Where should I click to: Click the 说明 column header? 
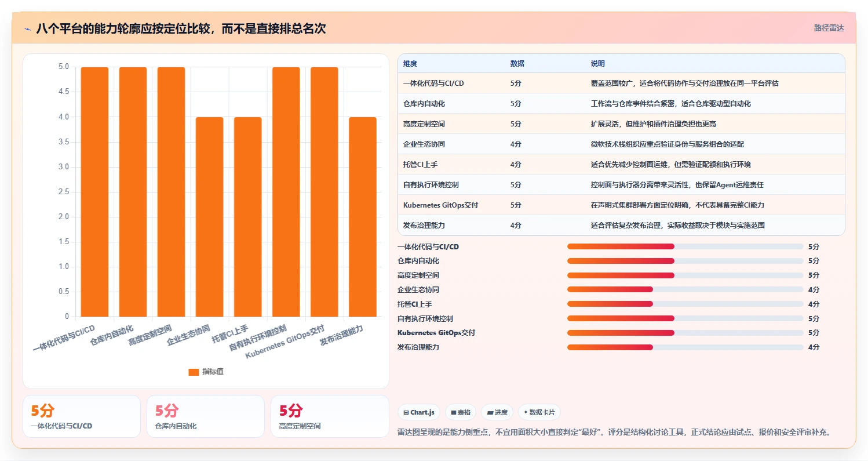(598, 63)
